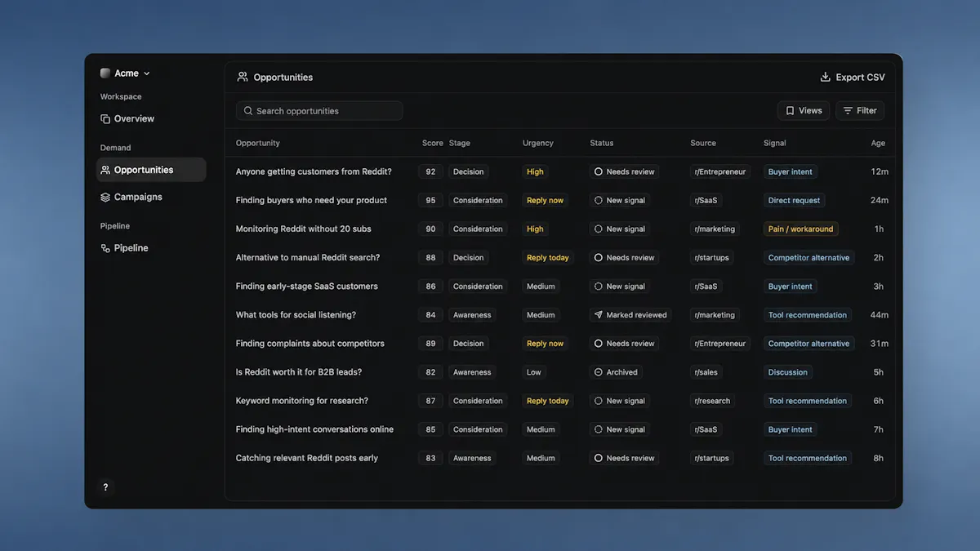
Task: Click the 'Reply now' urgency in 'Finding buyers' row
Action: (545, 200)
